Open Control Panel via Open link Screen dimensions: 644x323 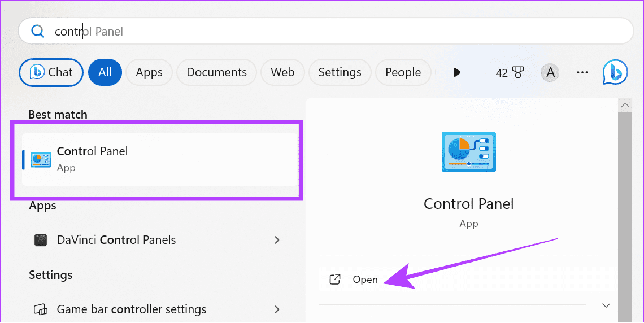[x=365, y=280]
